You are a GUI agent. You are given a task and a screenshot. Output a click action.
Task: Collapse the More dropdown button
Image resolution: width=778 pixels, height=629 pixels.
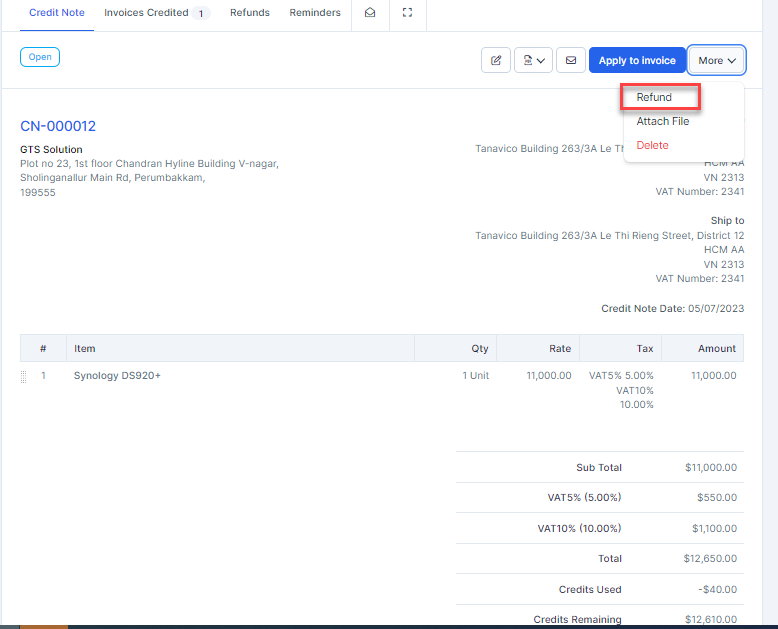716,61
